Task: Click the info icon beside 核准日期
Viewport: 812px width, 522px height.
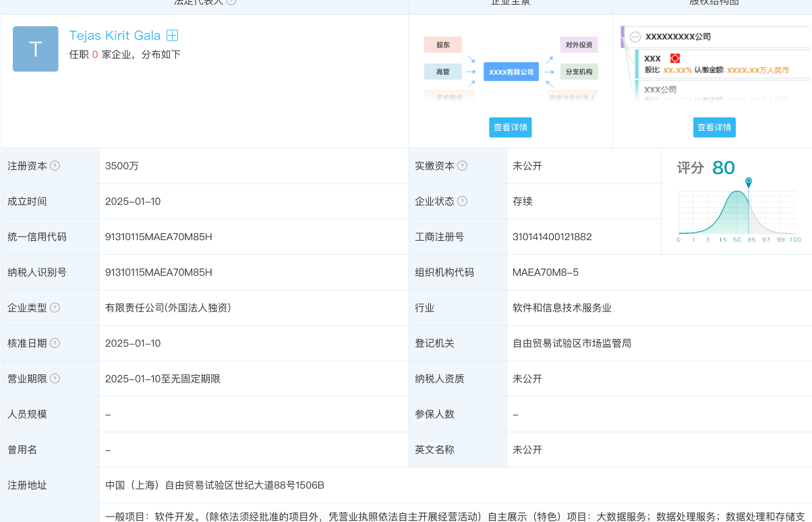Action: [55, 343]
